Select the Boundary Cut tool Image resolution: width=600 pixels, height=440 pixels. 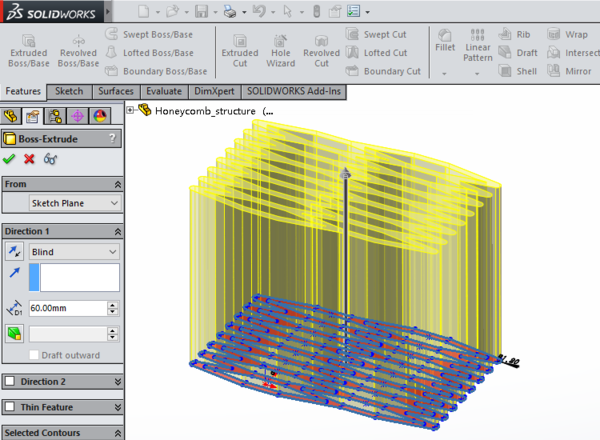click(383, 71)
